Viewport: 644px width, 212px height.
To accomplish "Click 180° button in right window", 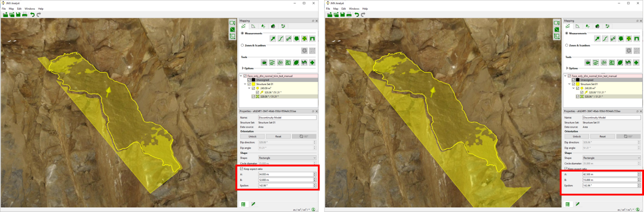I will [628, 136].
